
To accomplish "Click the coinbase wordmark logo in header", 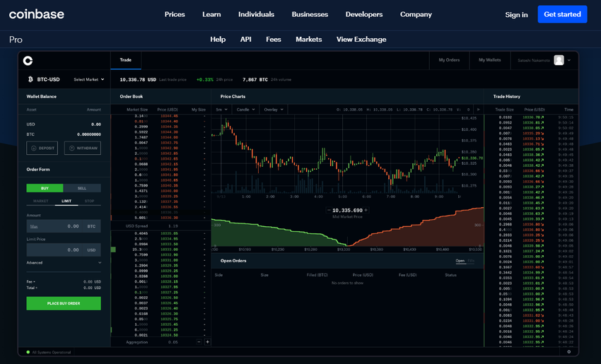I will (x=37, y=14).
